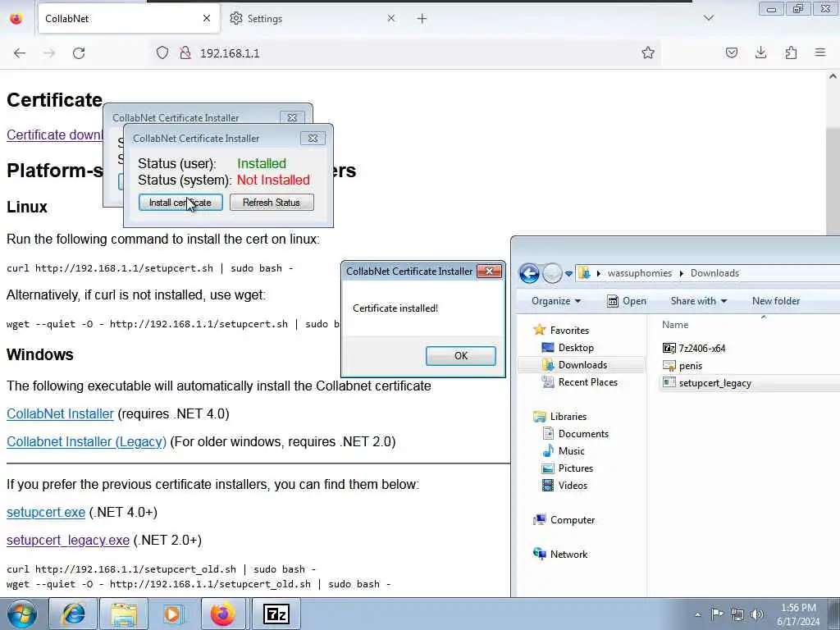
Task: Click the network tray icon
Action: tap(737, 614)
